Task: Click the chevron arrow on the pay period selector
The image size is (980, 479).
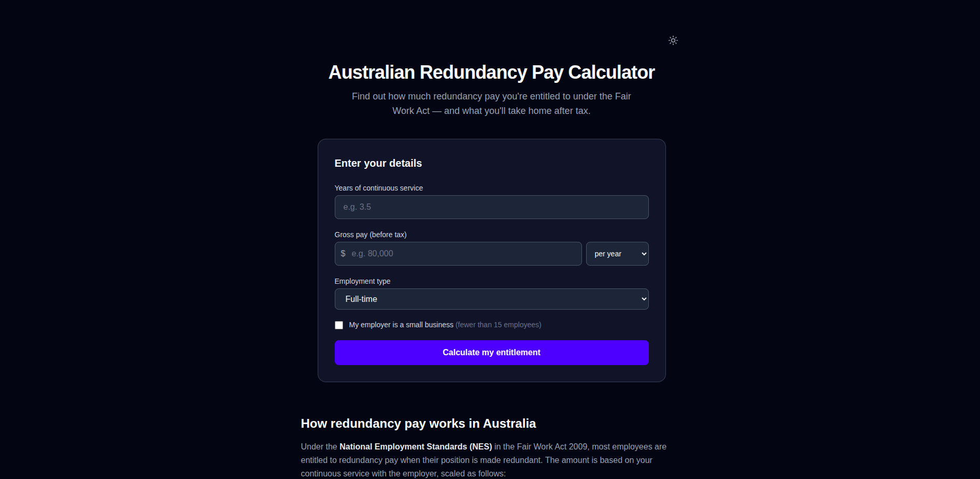Action: pyautogui.click(x=644, y=254)
